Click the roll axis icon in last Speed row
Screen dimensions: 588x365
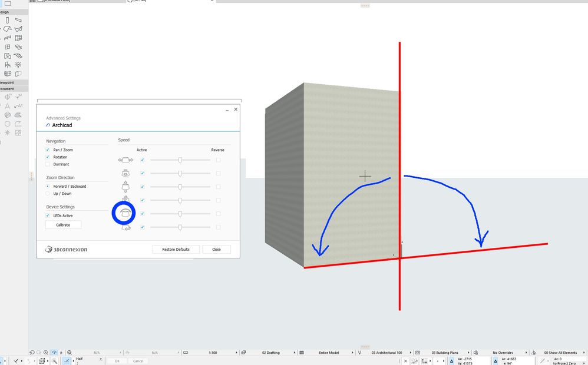(126, 227)
